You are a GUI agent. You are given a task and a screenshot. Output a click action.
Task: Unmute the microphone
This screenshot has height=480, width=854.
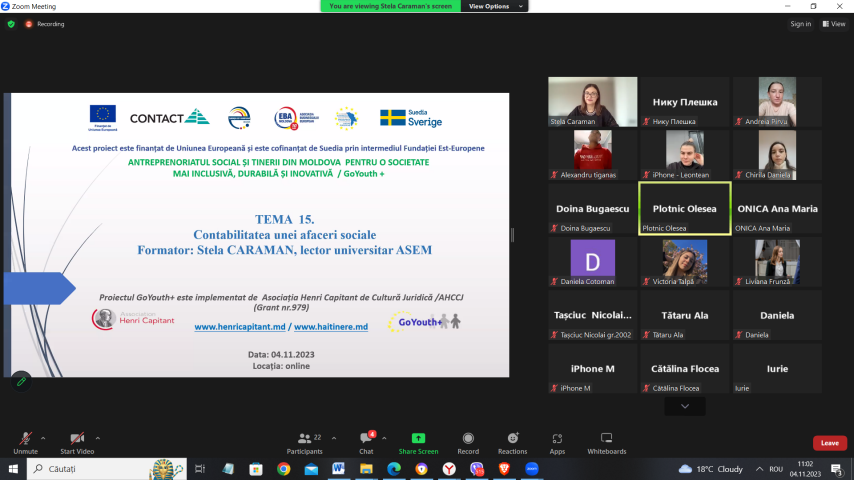[26, 443]
